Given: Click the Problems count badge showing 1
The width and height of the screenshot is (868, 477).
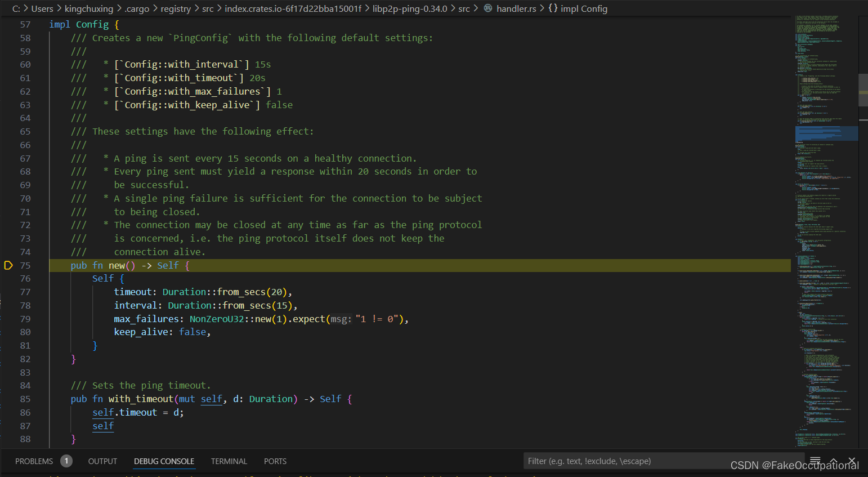Looking at the screenshot, I should pos(66,461).
